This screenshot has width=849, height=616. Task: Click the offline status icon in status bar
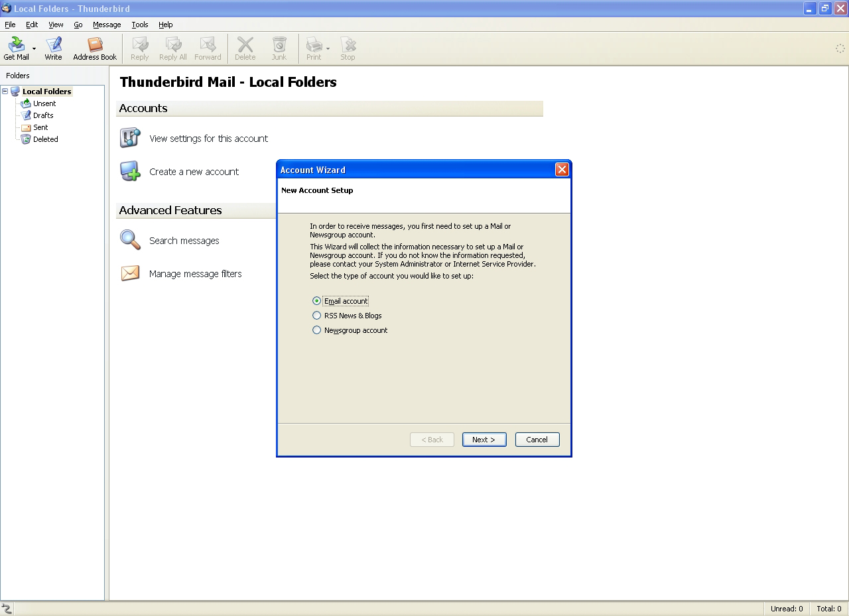point(7,609)
